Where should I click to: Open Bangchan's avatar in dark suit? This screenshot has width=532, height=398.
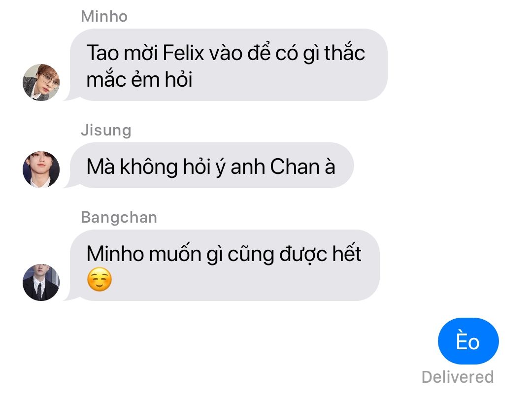(x=41, y=282)
